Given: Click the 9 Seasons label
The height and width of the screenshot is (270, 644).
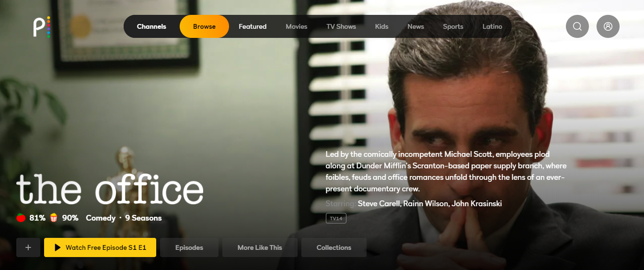Looking at the screenshot, I should 143,218.
